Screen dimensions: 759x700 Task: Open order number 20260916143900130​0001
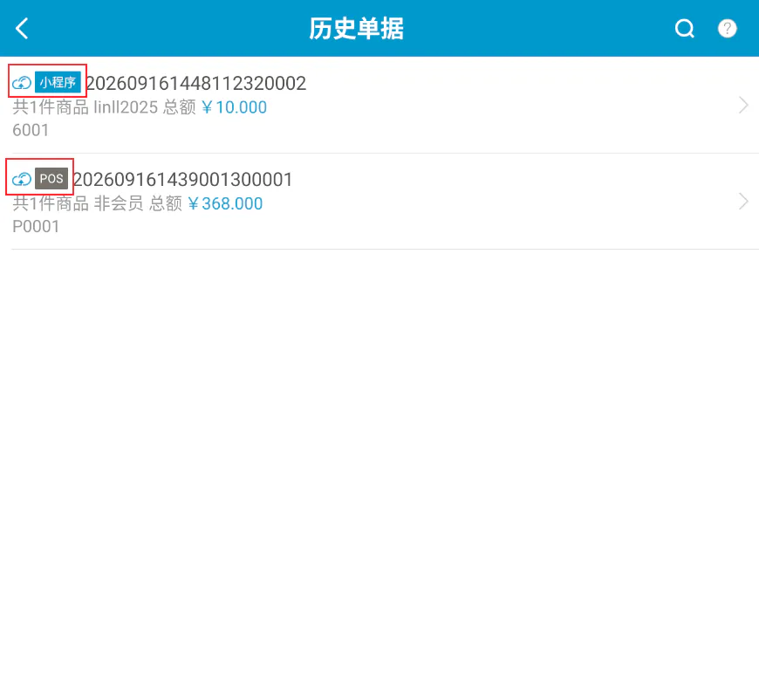[183, 180]
